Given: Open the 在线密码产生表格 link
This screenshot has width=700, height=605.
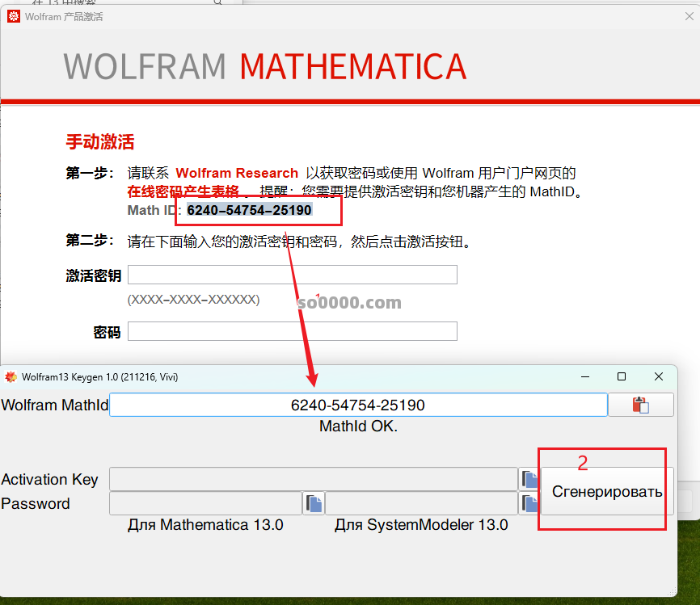Looking at the screenshot, I should [x=183, y=191].
